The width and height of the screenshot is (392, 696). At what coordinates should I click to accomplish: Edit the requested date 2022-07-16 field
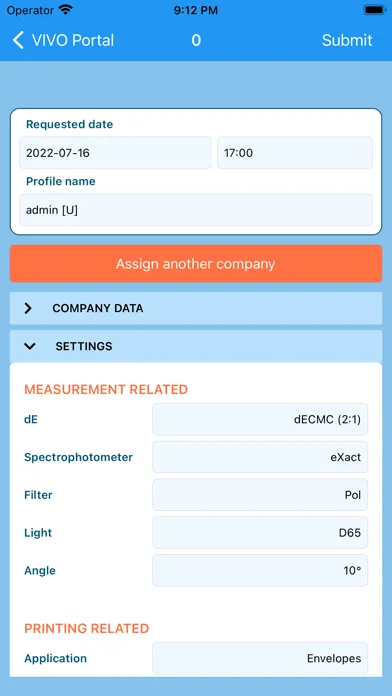pyautogui.click(x=115, y=153)
